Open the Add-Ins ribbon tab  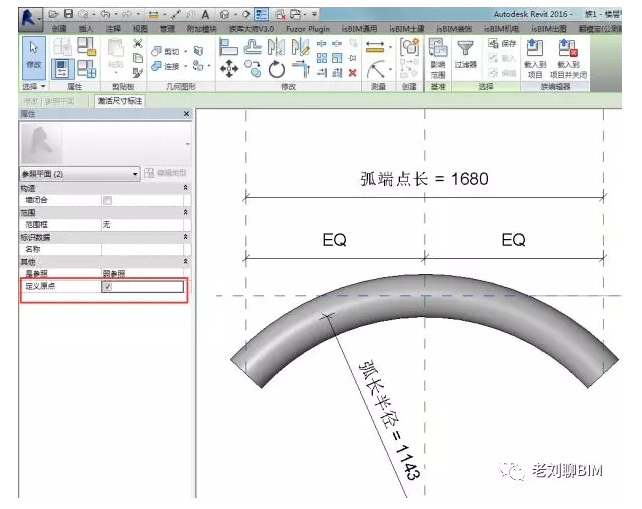201,28
